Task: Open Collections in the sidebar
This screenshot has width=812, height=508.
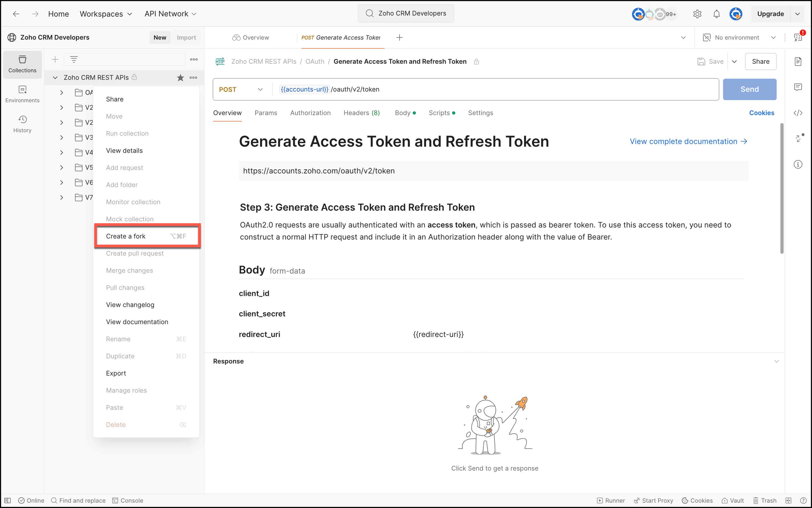Action: [x=22, y=64]
